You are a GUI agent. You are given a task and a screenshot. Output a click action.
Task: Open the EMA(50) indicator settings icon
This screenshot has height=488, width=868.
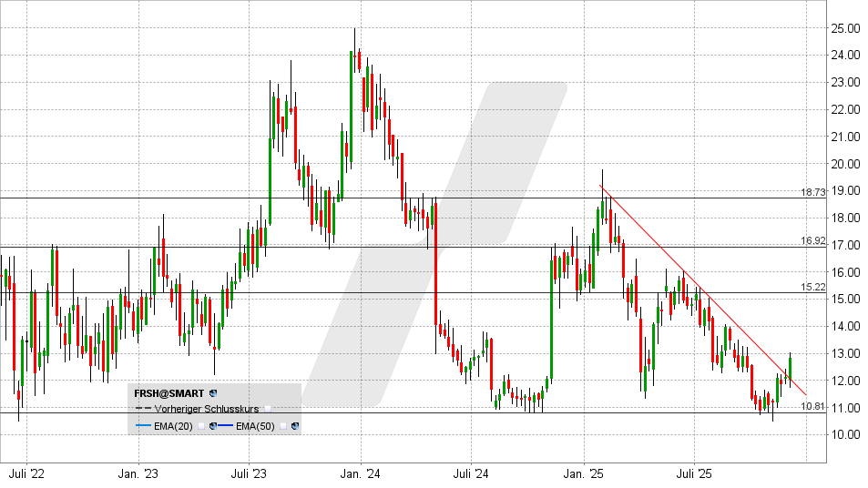click(x=295, y=426)
